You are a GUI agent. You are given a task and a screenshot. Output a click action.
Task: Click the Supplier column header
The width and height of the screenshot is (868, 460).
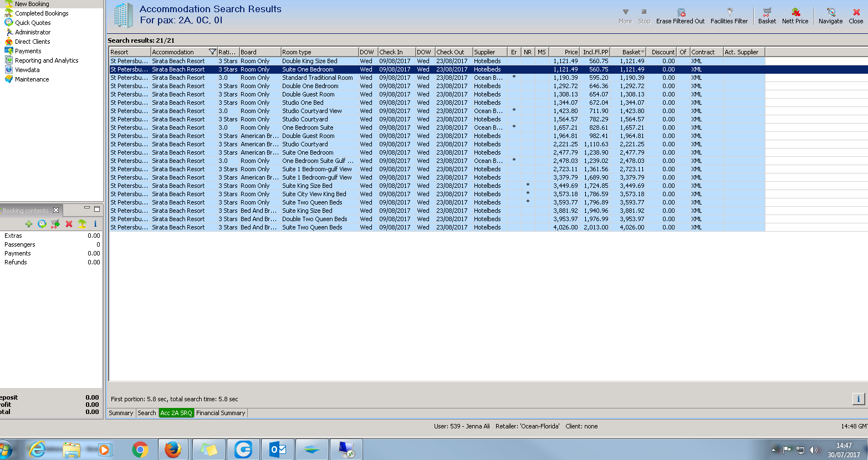click(490, 52)
